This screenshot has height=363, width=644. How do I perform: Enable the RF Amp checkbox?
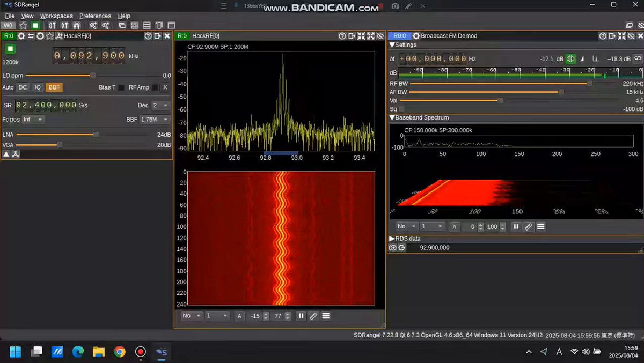(155, 87)
